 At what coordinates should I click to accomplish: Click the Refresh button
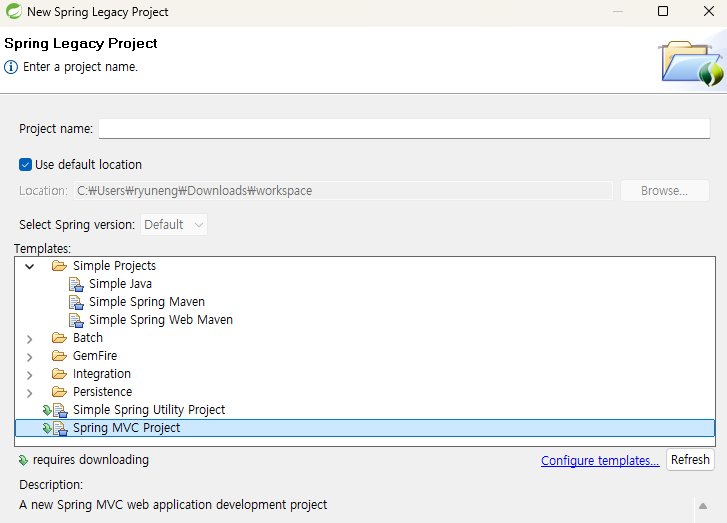click(x=690, y=459)
